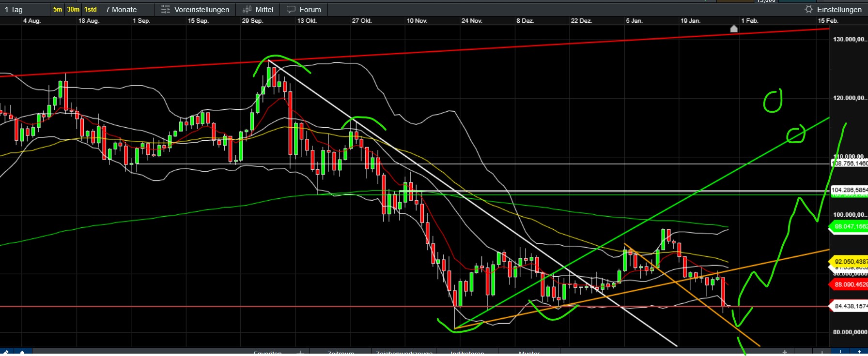
Task: Open the Einstellungen gear icon
Action: (x=808, y=9)
